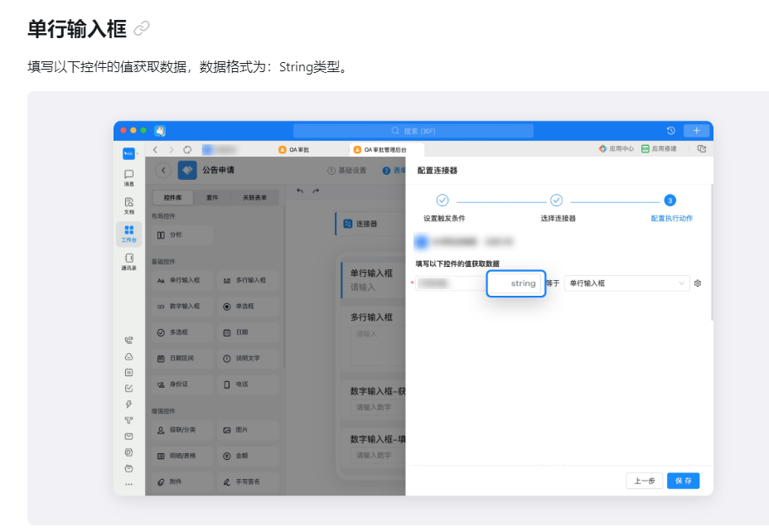Open the 单行输入框 dropdown in connector config
The width and height of the screenshot is (769, 532).
tap(626, 283)
